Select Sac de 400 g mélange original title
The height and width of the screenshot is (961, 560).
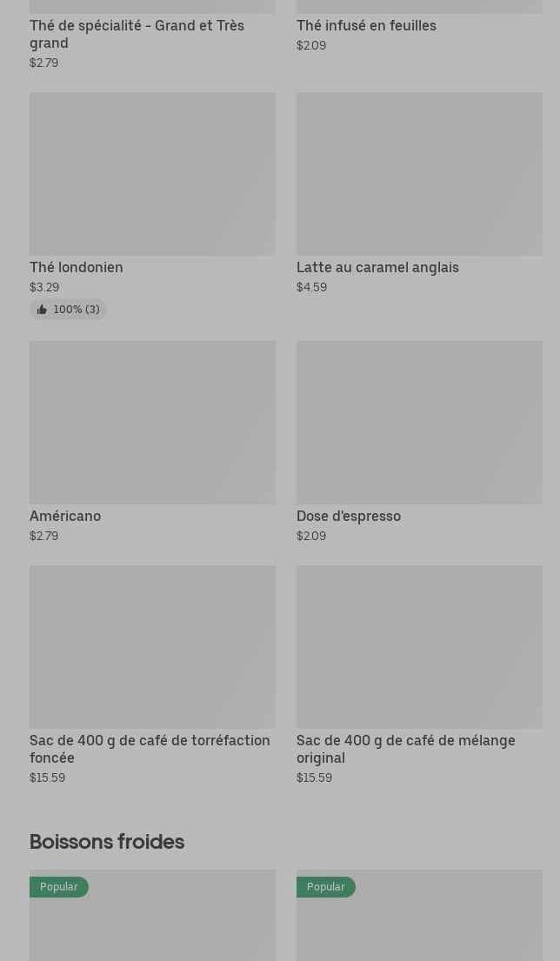(405, 749)
